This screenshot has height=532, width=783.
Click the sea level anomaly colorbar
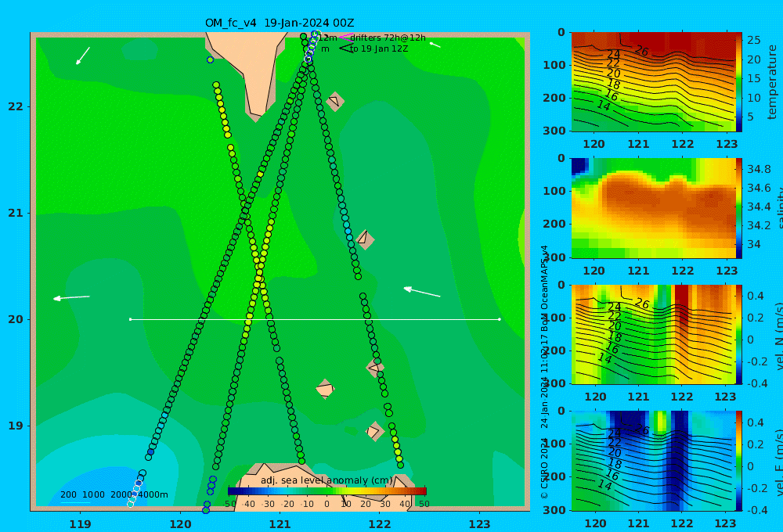coord(327,491)
